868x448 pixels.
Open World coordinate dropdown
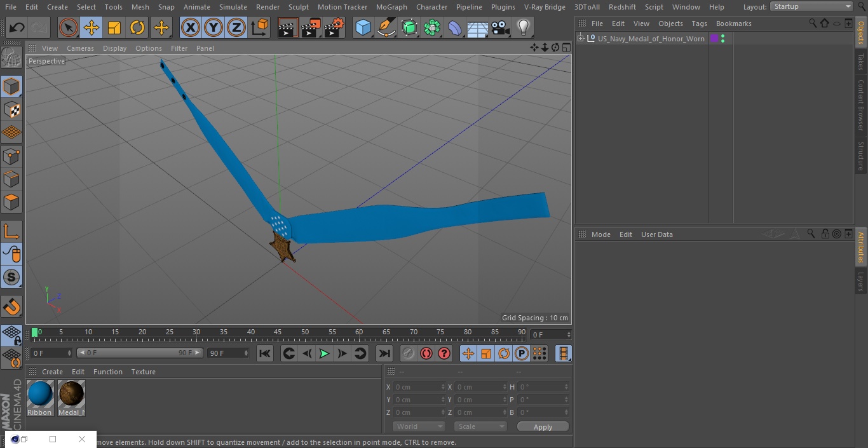coord(419,426)
